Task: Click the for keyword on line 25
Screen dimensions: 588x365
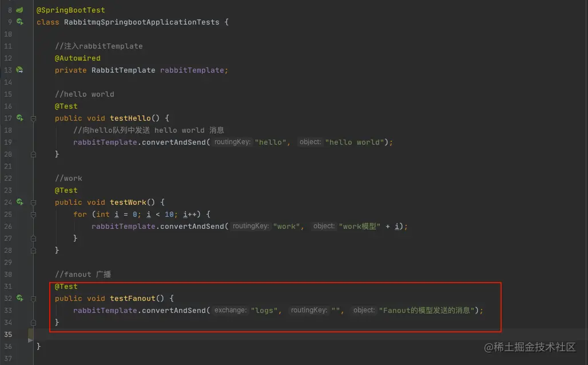Action: [80, 214]
